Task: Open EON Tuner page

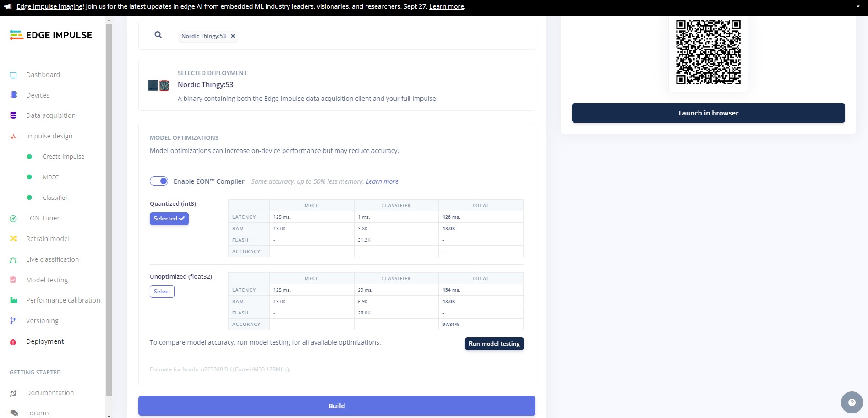Action: [43, 218]
